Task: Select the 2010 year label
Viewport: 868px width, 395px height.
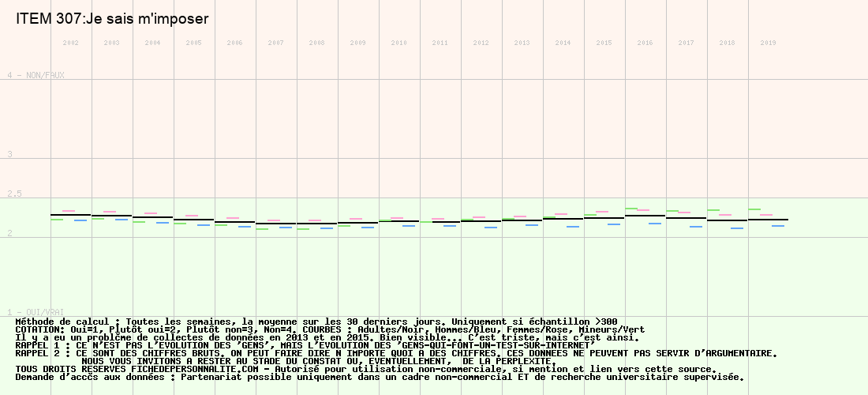Action: (x=399, y=43)
